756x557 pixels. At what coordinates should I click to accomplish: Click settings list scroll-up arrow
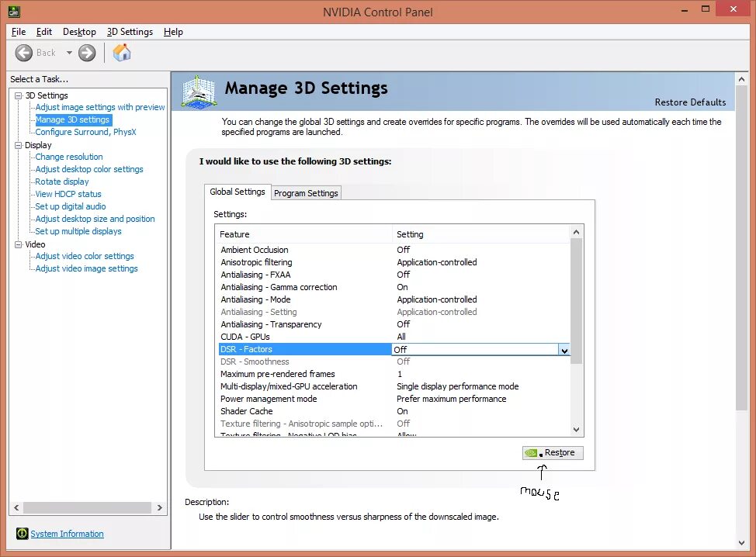coord(576,232)
